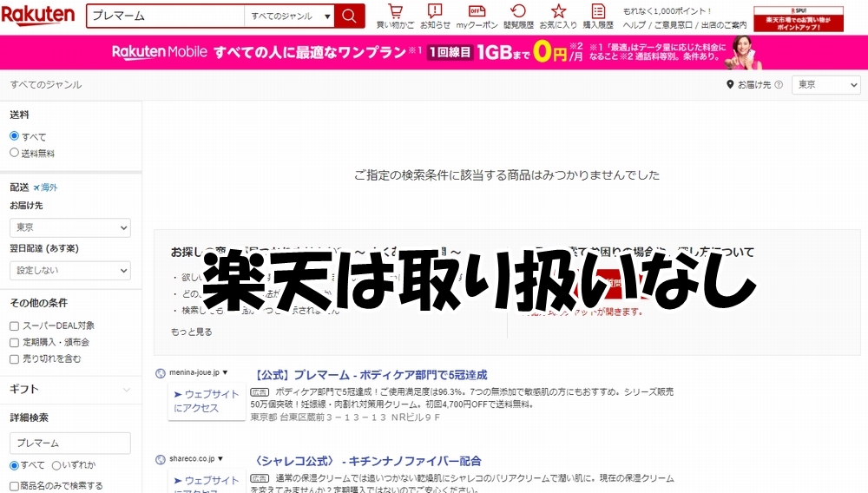The width and height of the screenshot is (868, 493).
Task: Open the sidebar お届け先 東京 dropdown
Action: pos(70,227)
